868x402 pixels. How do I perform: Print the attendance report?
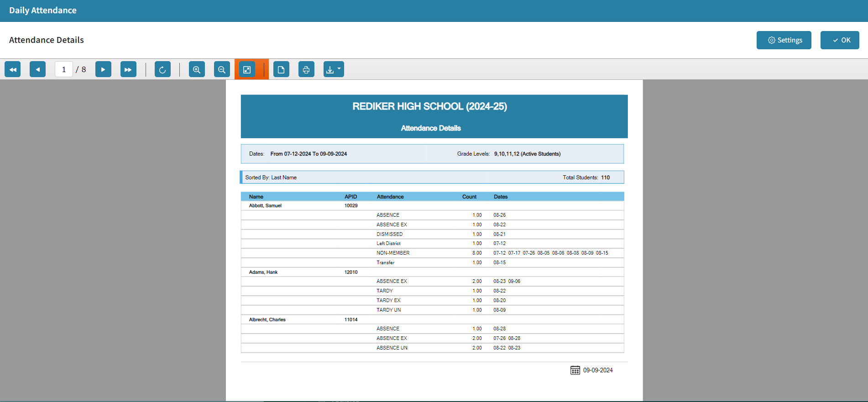[x=306, y=69]
